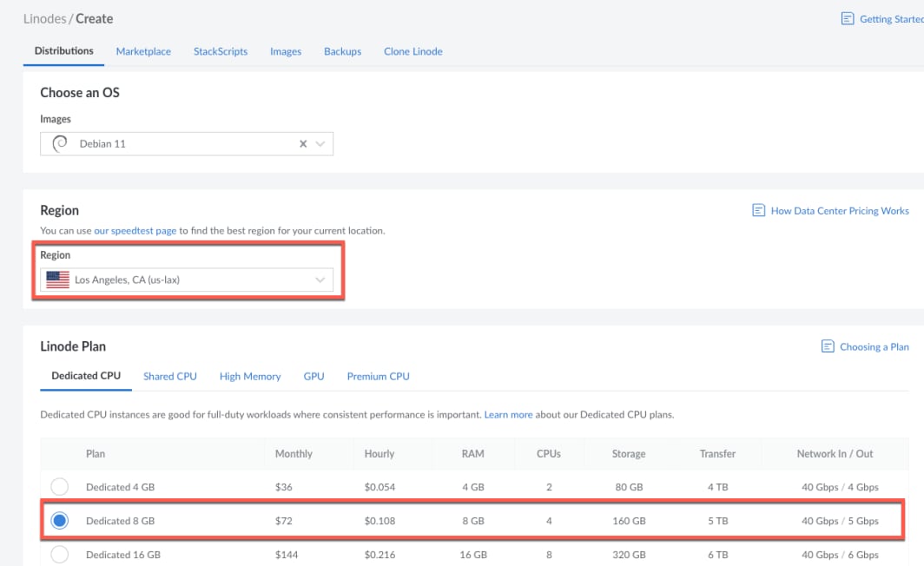This screenshot has width=924, height=566.
Task: Open the Shared CPU plan tab
Action: tap(169, 377)
